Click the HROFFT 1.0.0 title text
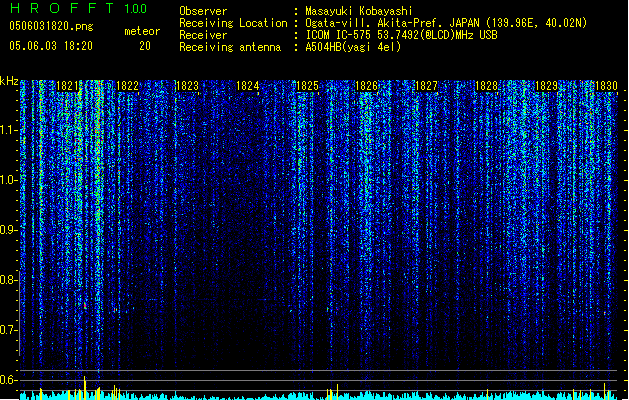 (x=78, y=8)
